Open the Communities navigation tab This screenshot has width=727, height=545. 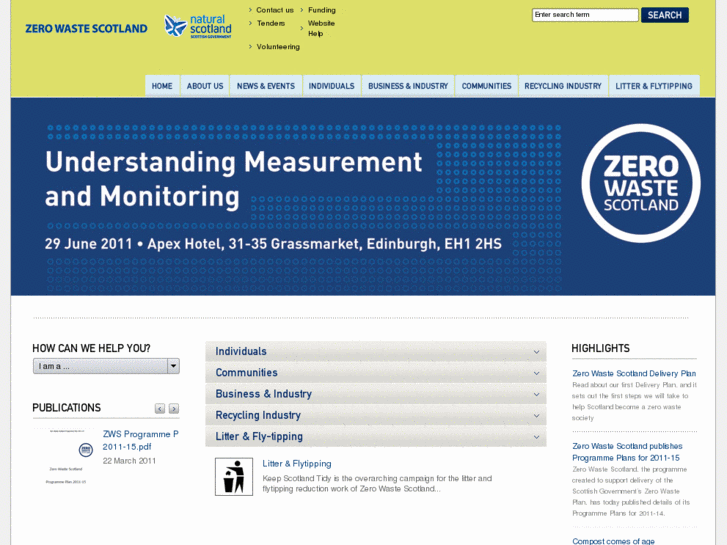(x=486, y=86)
